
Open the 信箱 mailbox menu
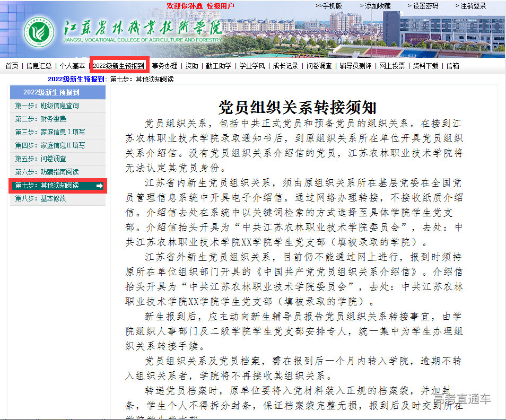pos(452,66)
